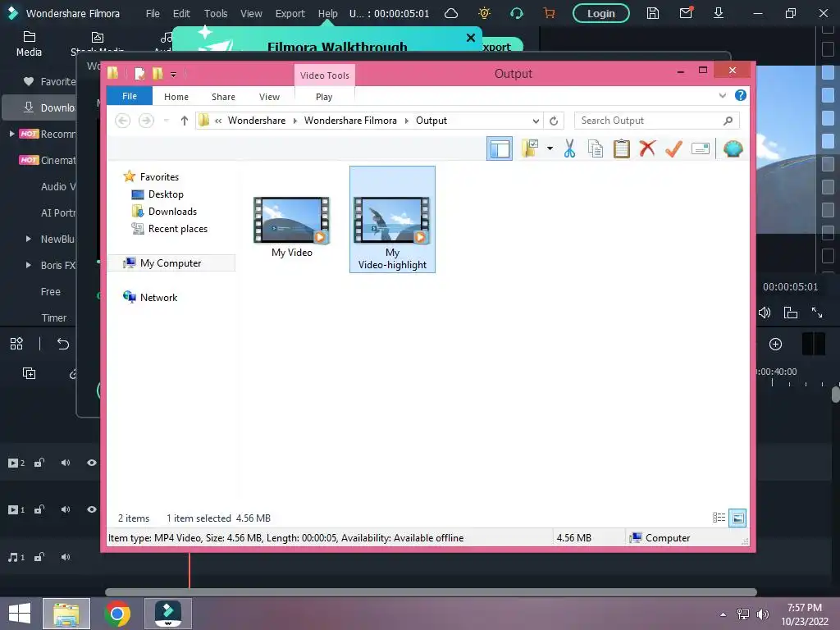Click the cut scissors icon in Explorer toolbar
The width and height of the screenshot is (840, 630).
[x=569, y=148]
